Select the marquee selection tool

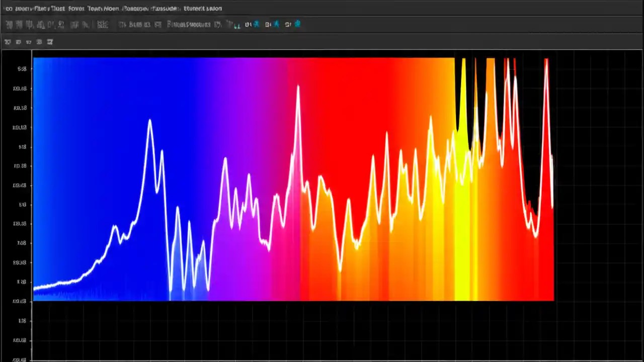[19, 24]
